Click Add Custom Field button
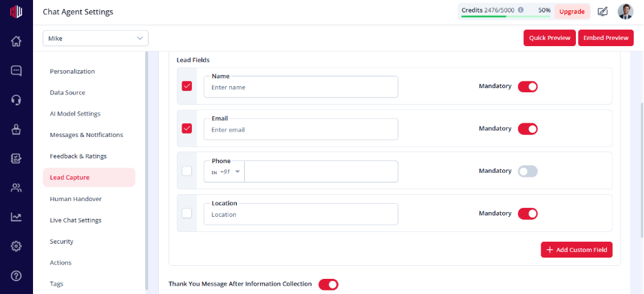The height and width of the screenshot is (294, 644). point(577,250)
